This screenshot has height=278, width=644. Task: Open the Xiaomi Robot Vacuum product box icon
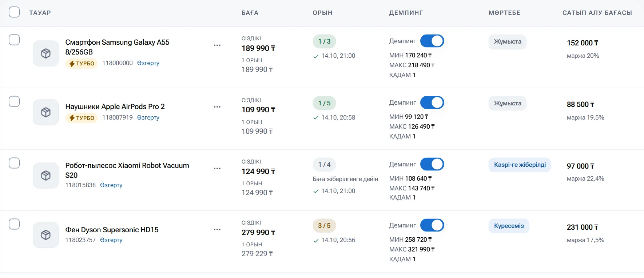click(46, 176)
